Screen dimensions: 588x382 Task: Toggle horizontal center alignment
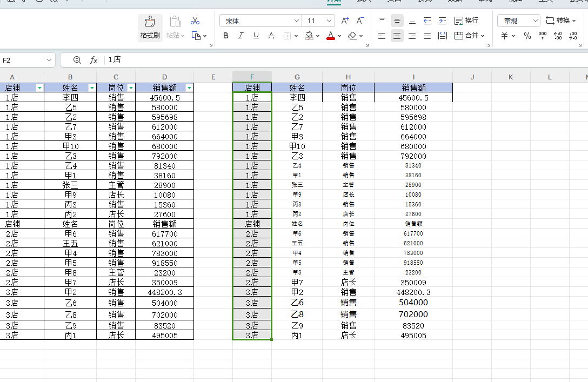397,36
